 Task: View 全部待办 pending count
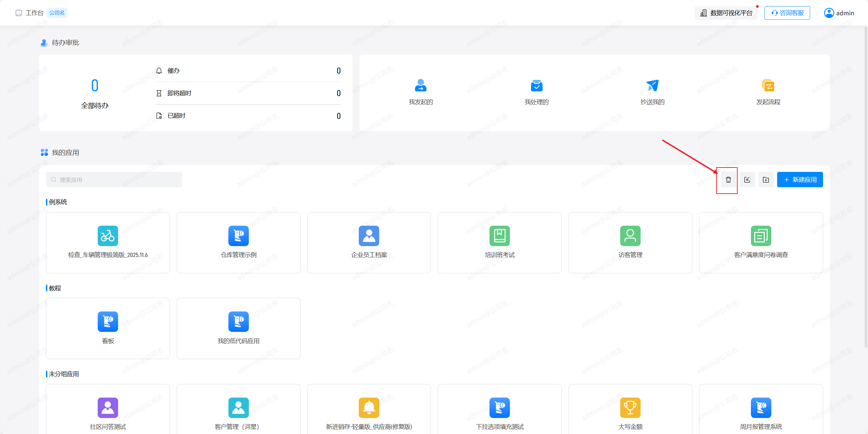95,86
